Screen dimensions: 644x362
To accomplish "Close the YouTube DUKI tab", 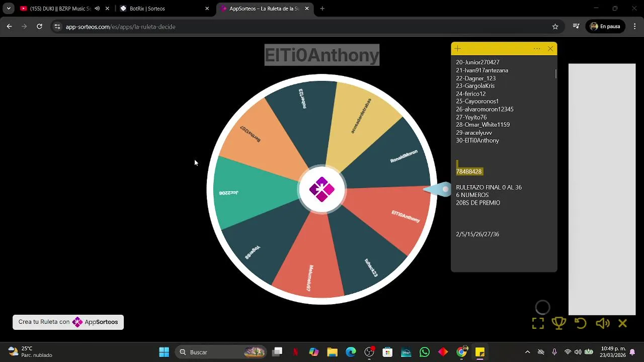I will click(x=107, y=9).
